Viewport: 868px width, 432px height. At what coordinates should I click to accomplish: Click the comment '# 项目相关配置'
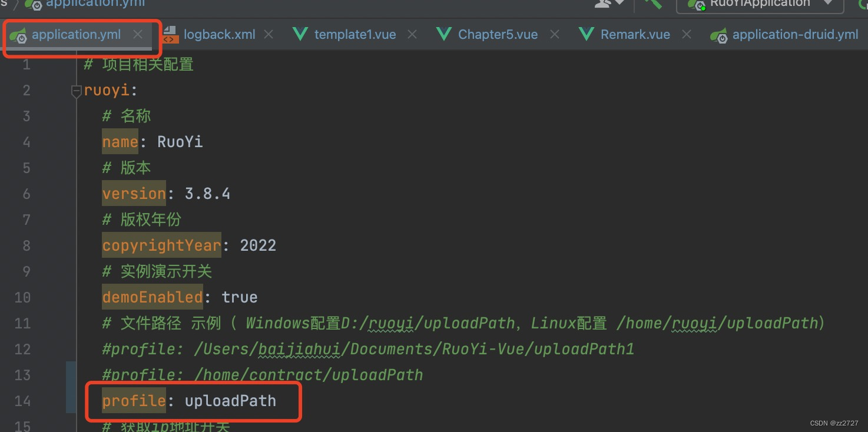click(138, 64)
